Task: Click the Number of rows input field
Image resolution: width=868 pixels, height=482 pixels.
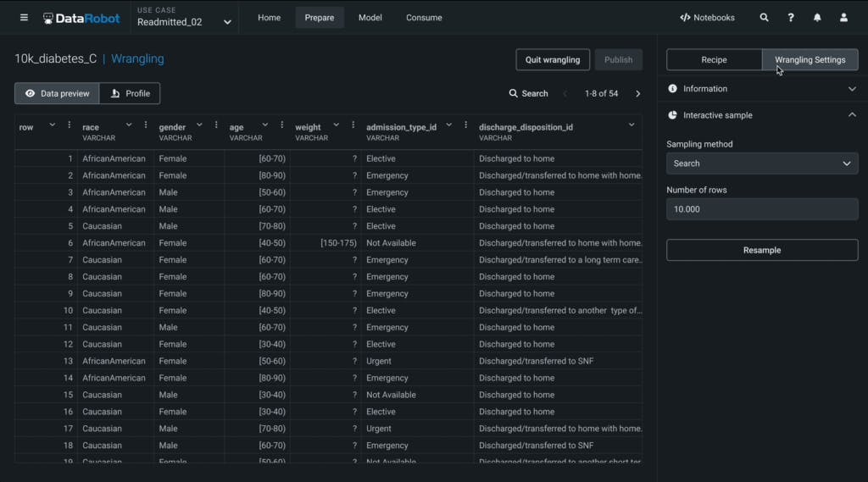Action: click(762, 209)
